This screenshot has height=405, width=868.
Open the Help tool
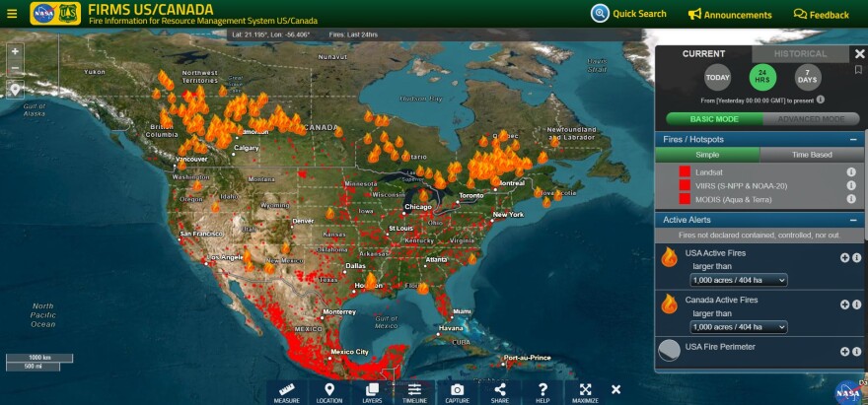(x=542, y=392)
